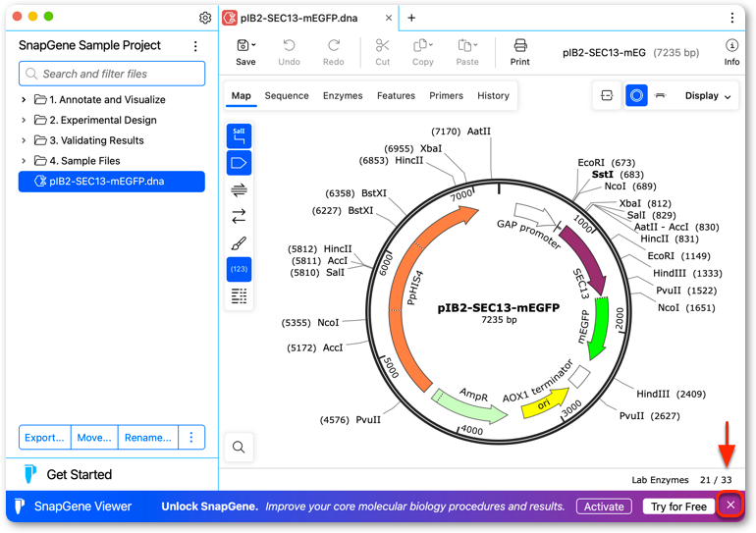Select pIB2-SEC13-mEGFP.dna file in sidebar
Viewport: 756px width, 533px height.
coord(112,182)
